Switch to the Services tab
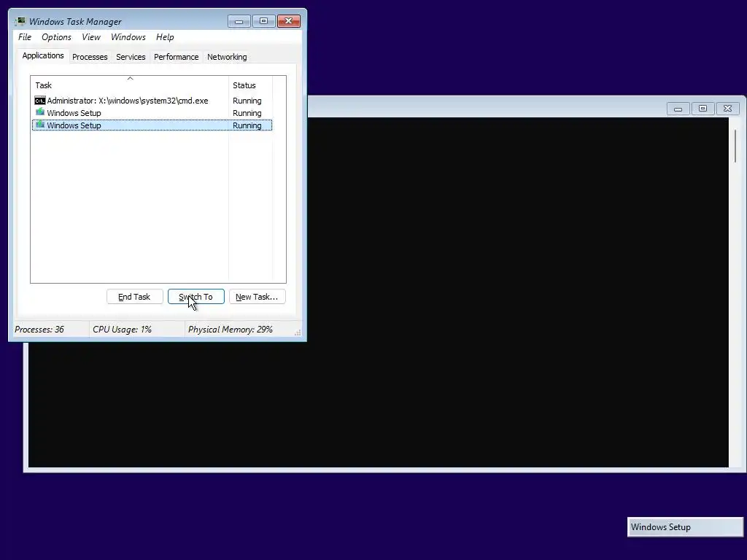 [x=131, y=57]
